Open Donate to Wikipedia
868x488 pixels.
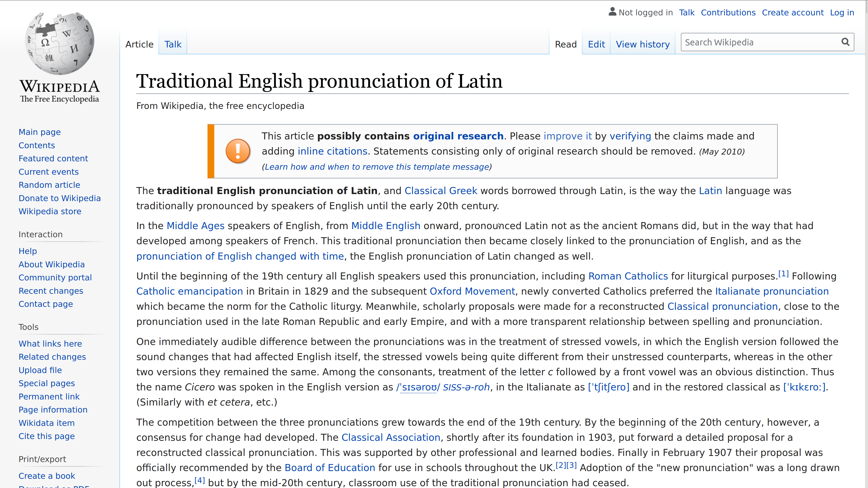(60, 198)
